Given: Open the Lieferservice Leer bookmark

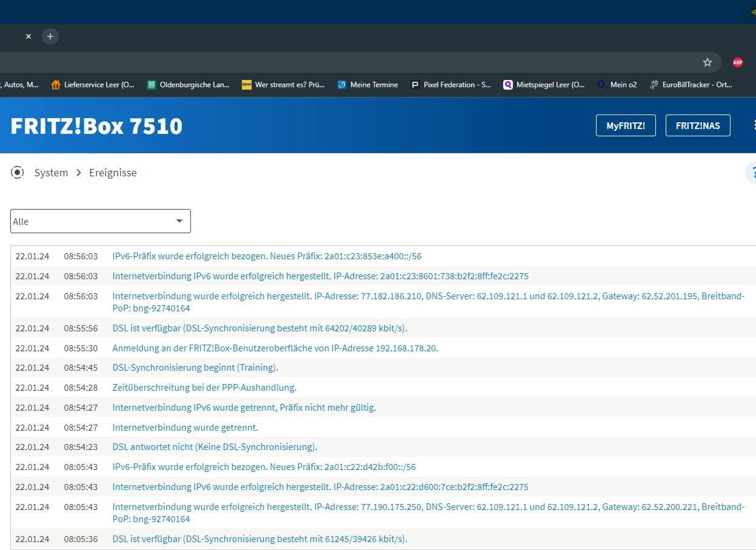Looking at the screenshot, I should point(93,85).
